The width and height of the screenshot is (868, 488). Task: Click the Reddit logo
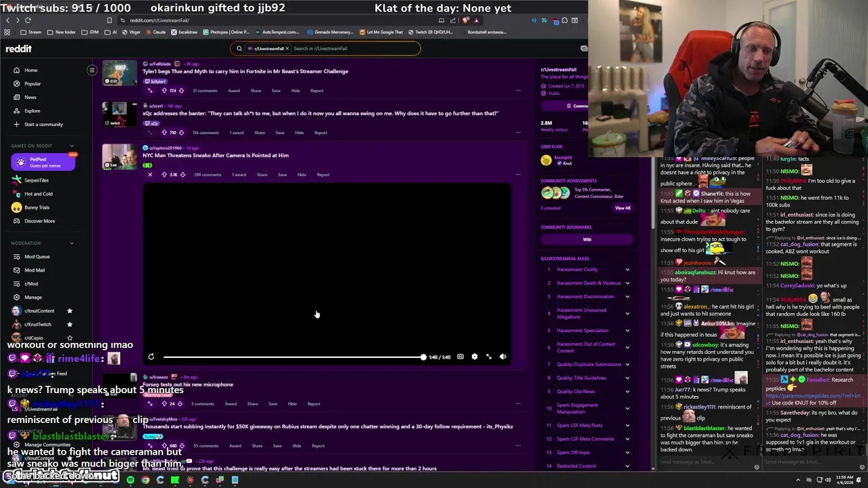pos(18,49)
